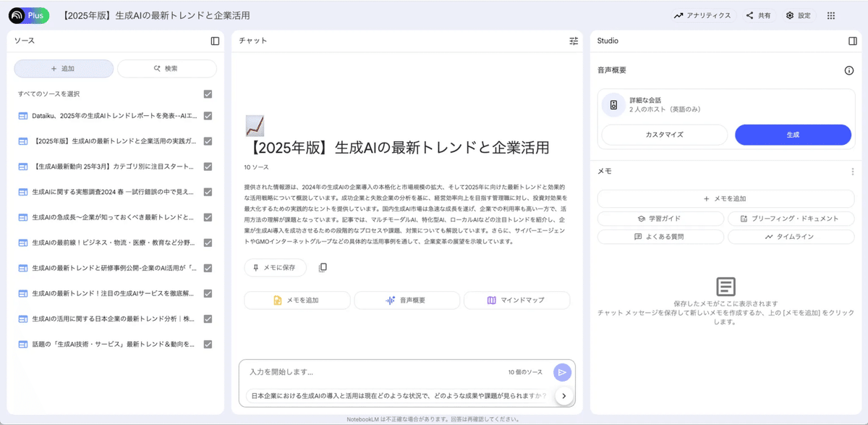
Task: Open アナリティクス from the top bar
Action: coord(703,14)
